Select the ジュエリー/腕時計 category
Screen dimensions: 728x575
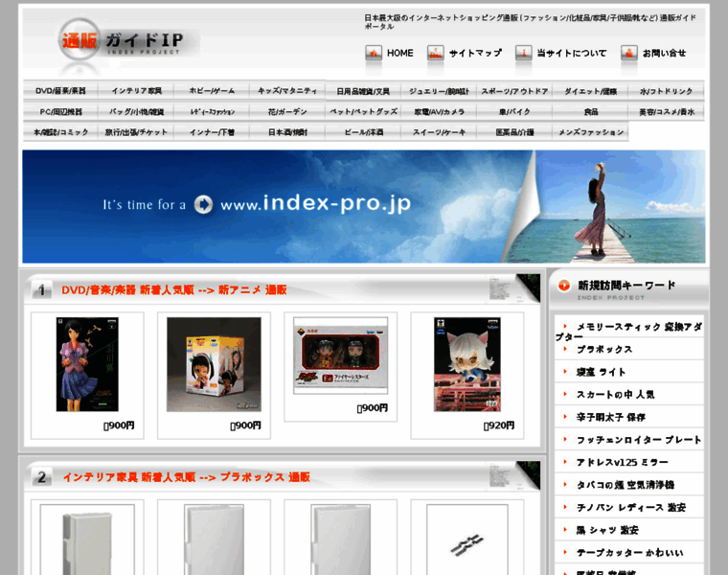(439, 91)
